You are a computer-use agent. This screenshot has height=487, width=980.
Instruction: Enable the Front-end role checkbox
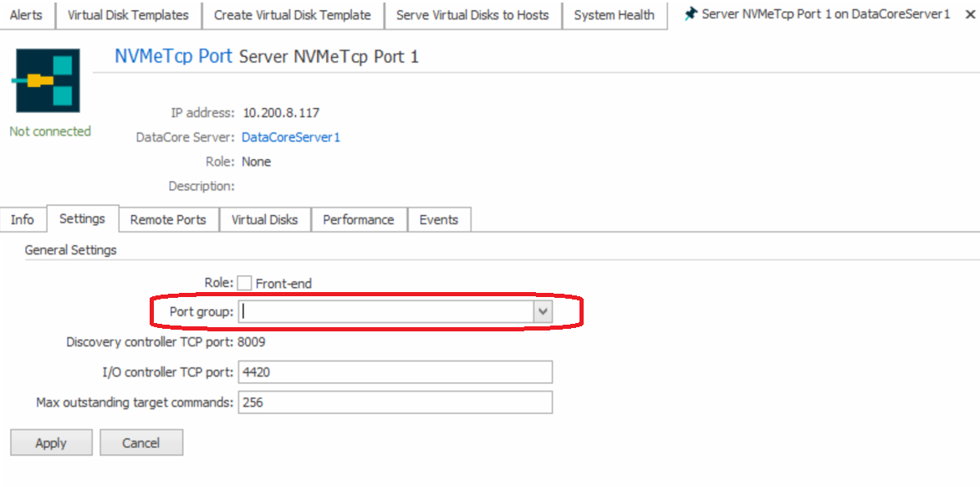244,284
